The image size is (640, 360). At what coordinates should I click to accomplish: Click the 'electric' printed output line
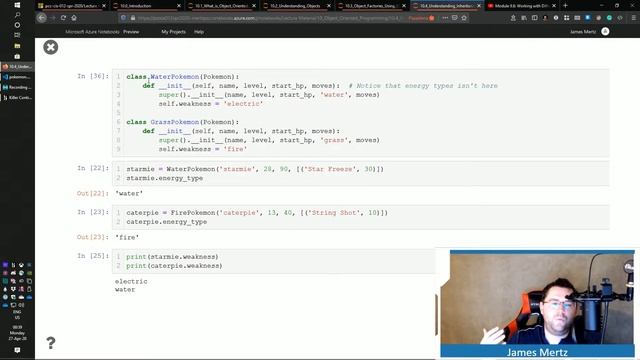pos(131,281)
